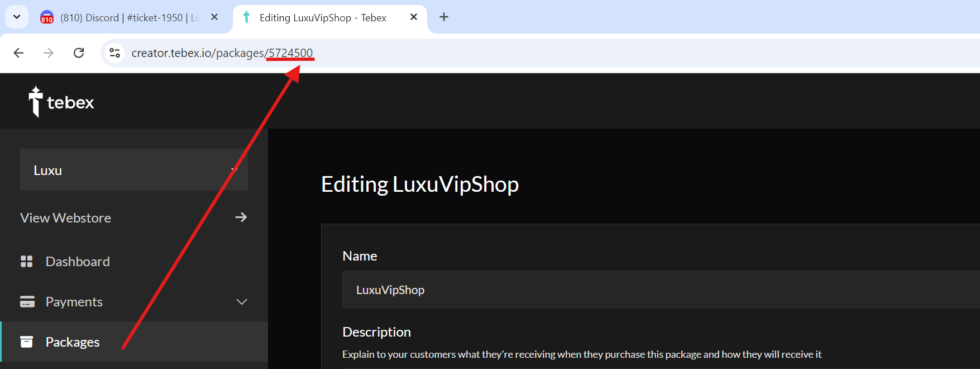Open a new browser tab with plus icon
Viewport: 980px width, 369px height.
point(444,17)
